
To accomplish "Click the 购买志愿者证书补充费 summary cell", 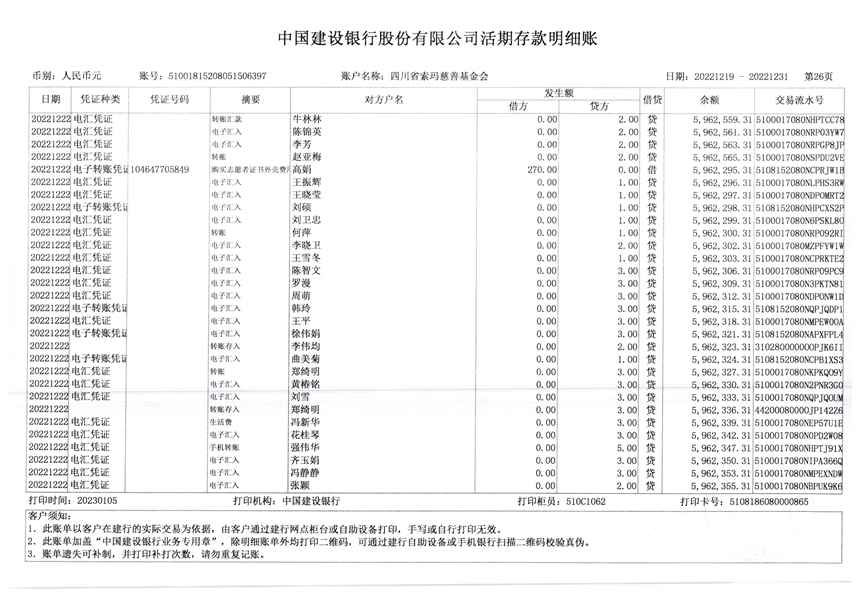I will (x=250, y=170).
